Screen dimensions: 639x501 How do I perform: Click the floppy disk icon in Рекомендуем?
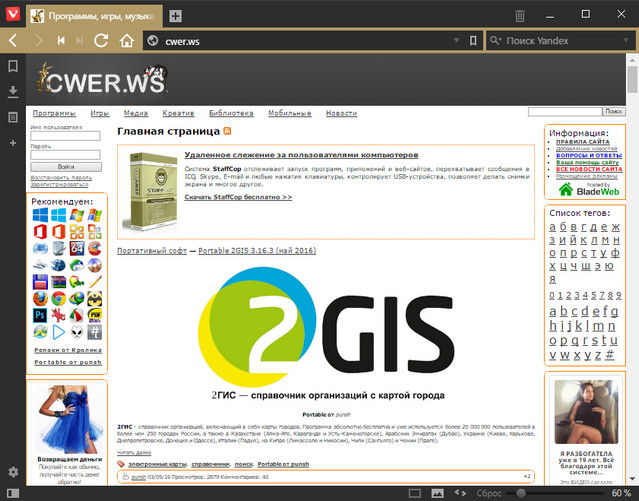pyautogui.click(x=40, y=282)
